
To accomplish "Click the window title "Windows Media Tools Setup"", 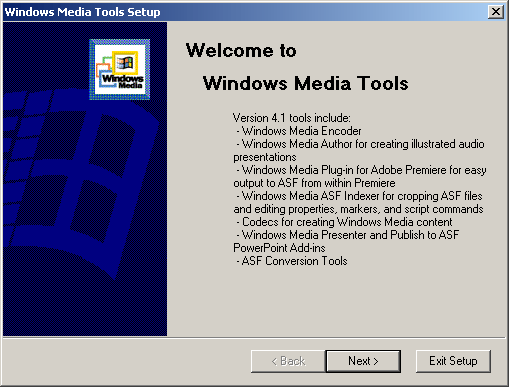I will click(82, 12).
